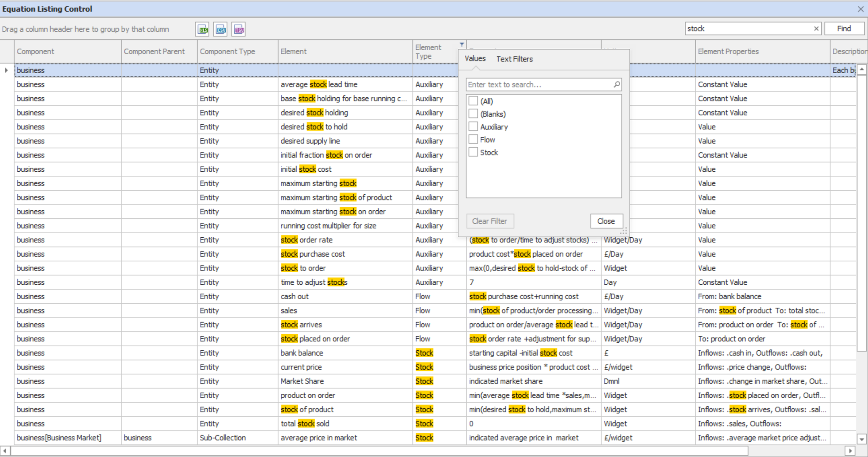Select the 'stock placed on order' element cell
The height and width of the screenshot is (457, 868).
[x=345, y=339]
